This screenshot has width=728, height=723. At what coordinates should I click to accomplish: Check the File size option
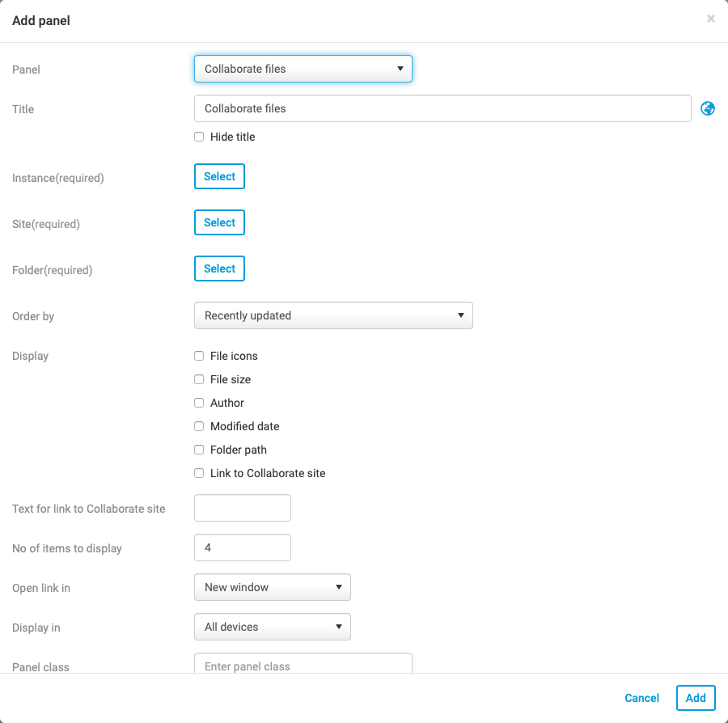coord(199,379)
